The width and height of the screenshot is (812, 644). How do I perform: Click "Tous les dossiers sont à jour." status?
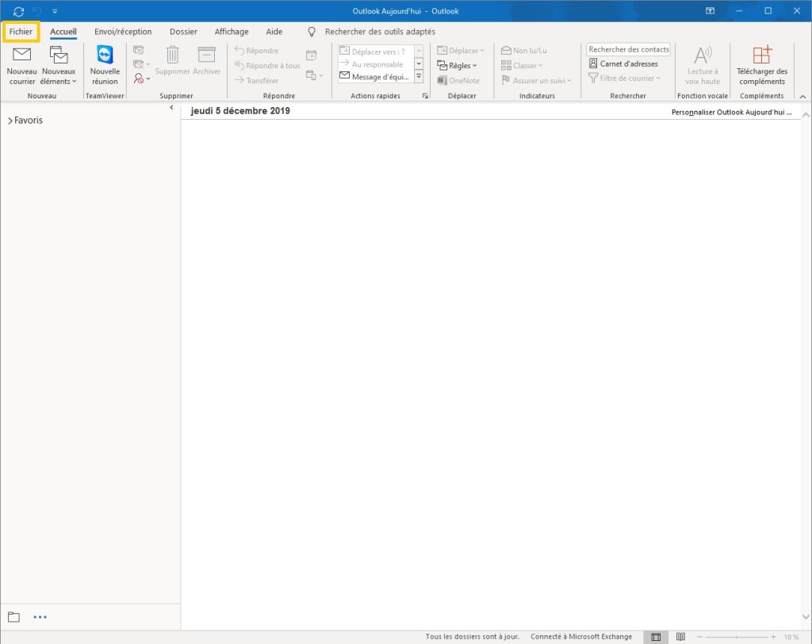(473, 637)
